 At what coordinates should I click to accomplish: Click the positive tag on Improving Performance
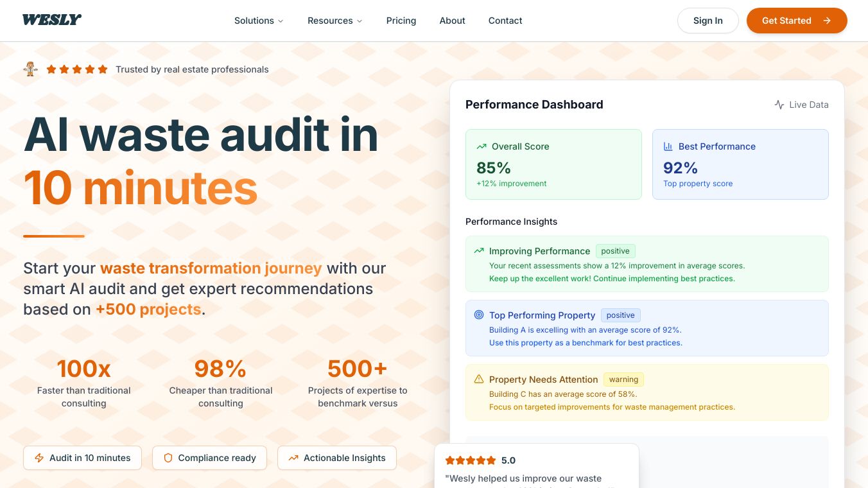pyautogui.click(x=616, y=251)
